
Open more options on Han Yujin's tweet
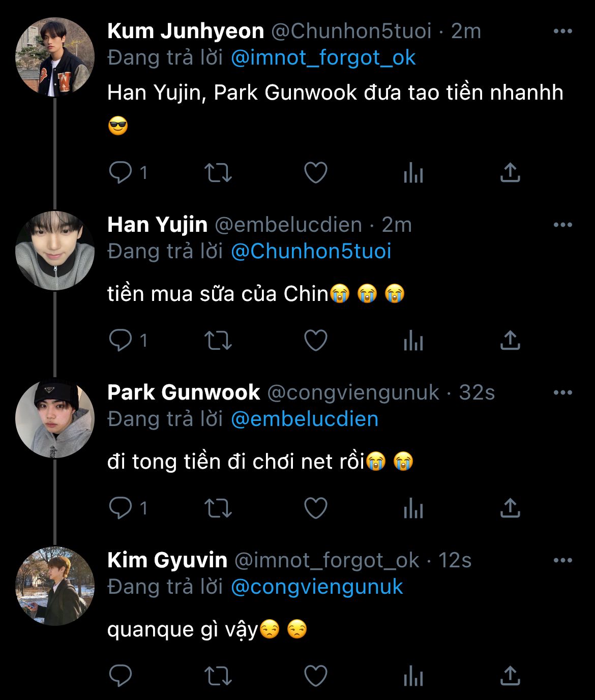[562, 225]
